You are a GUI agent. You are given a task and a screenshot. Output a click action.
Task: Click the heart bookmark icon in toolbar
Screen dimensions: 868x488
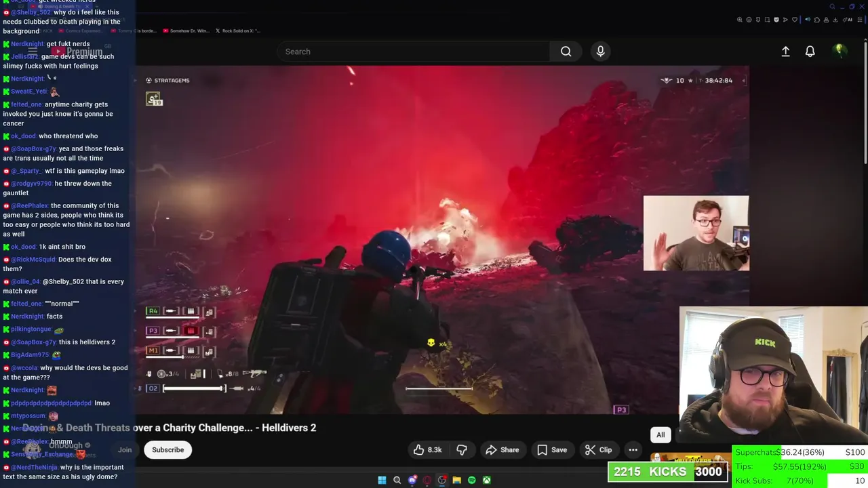click(795, 20)
